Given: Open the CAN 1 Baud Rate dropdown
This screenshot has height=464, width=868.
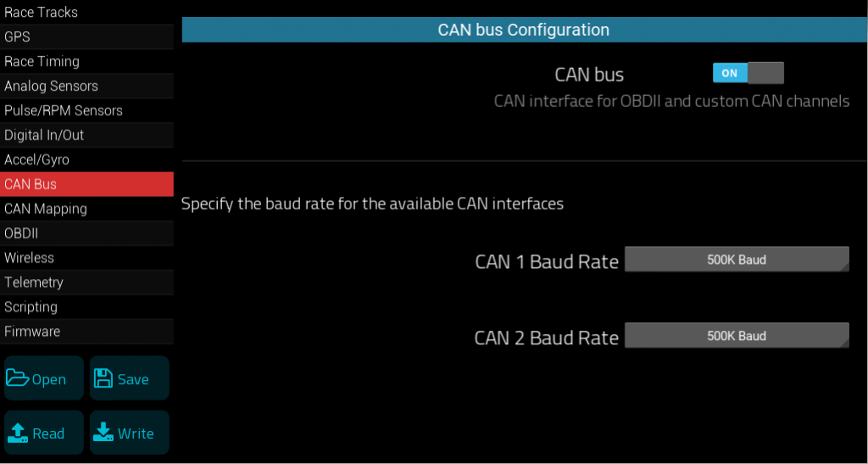Looking at the screenshot, I should click(x=736, y=260).
